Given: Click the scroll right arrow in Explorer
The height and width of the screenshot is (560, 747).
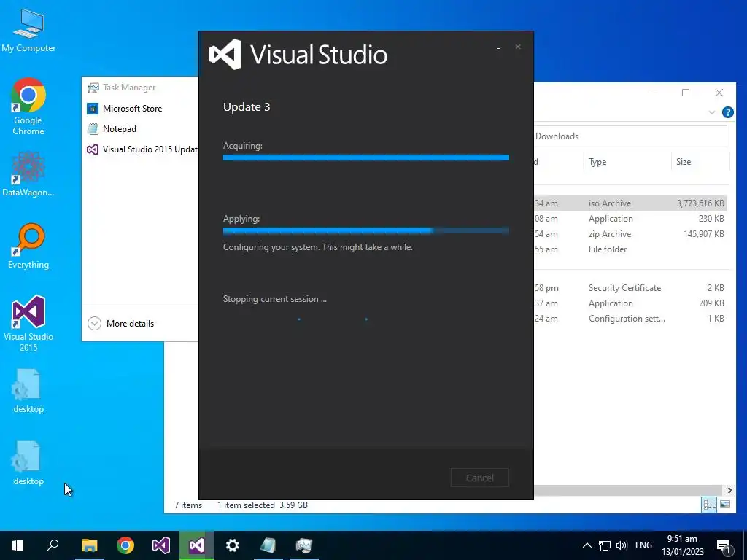Looking at the screenshot, I should tap(729, 491).
